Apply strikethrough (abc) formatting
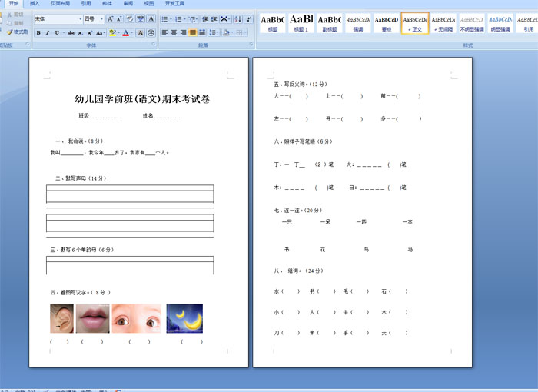Screen dimensions: 538x392 click(71, 32)
